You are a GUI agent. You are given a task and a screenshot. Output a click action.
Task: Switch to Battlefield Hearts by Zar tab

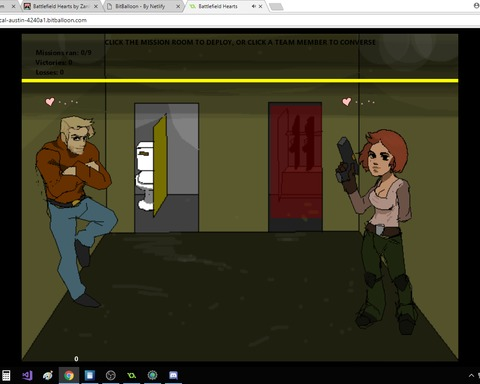60,6
